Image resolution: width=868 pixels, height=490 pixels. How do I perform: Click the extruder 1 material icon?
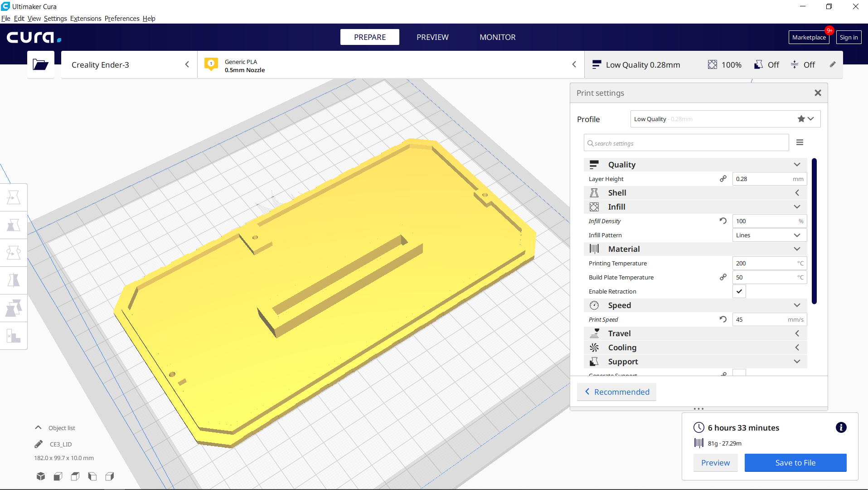[x=211, y=64]
